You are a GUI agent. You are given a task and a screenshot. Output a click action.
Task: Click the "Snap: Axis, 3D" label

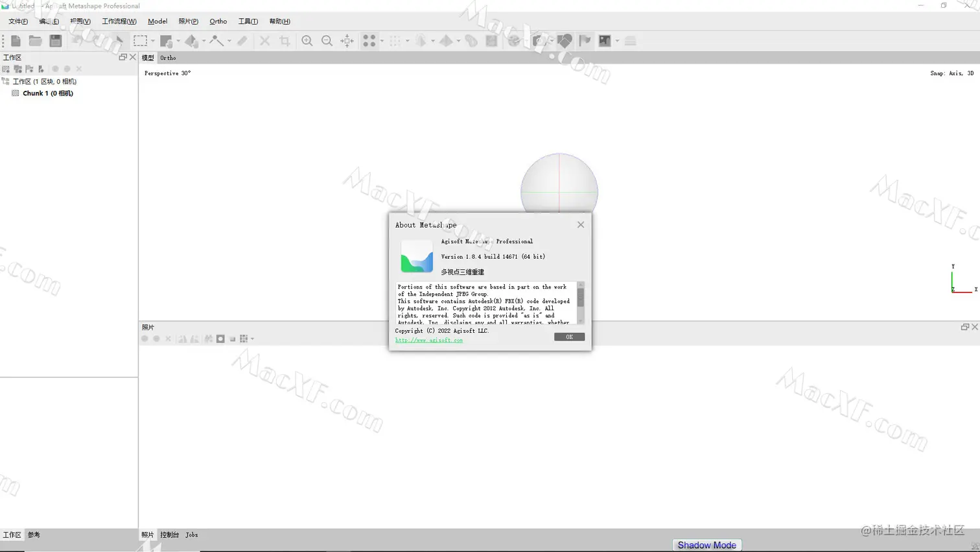tap(952, 73)
